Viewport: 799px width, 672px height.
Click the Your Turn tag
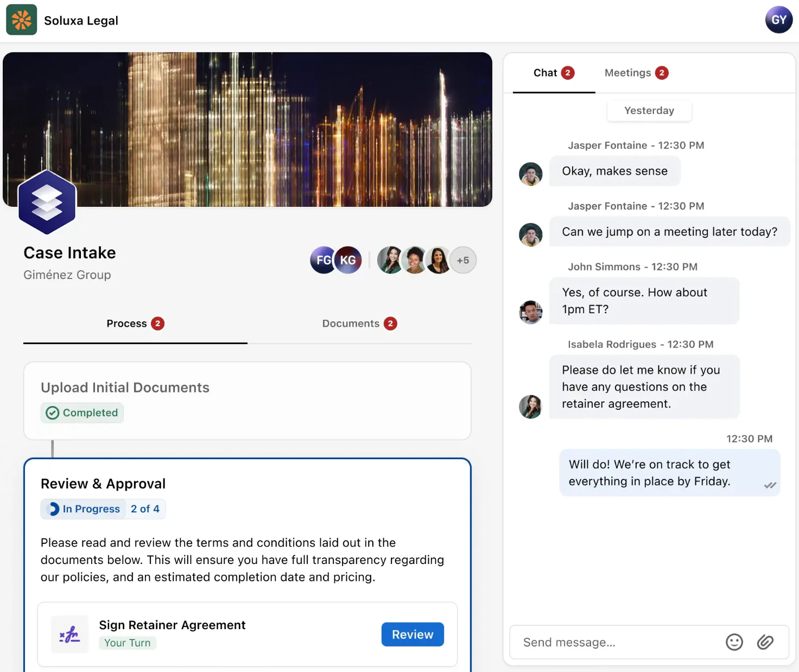(128, 643)
